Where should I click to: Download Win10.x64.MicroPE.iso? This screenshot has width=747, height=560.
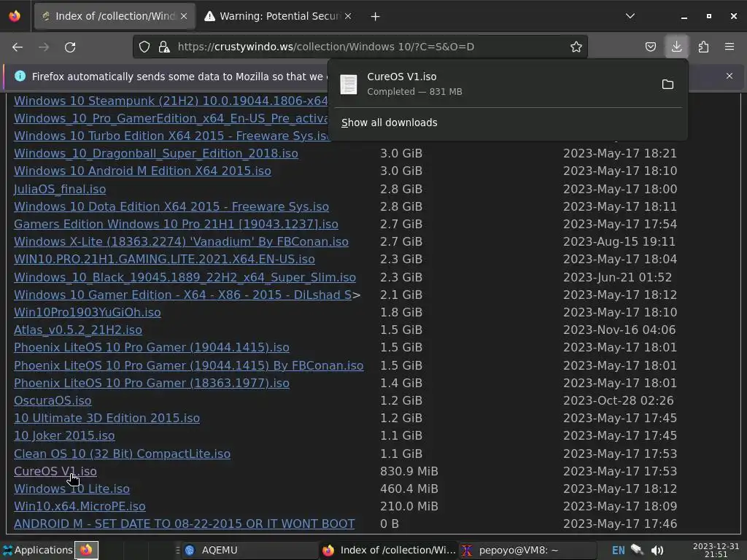click(x=80, y=506)
